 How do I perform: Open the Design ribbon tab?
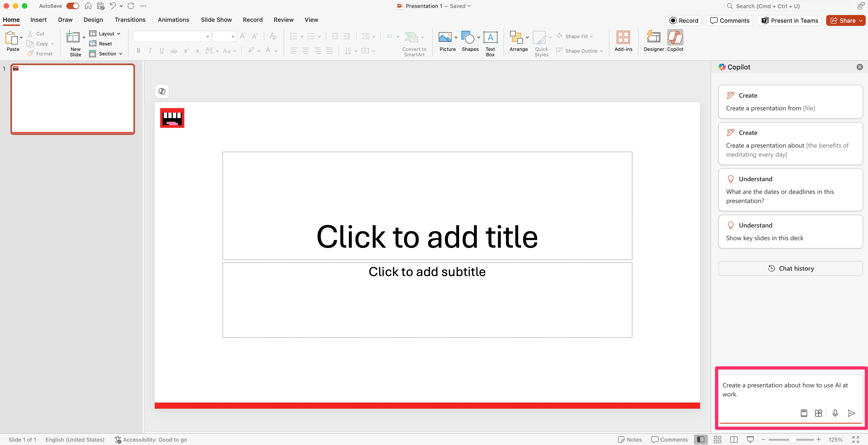(x=93, y=20)
